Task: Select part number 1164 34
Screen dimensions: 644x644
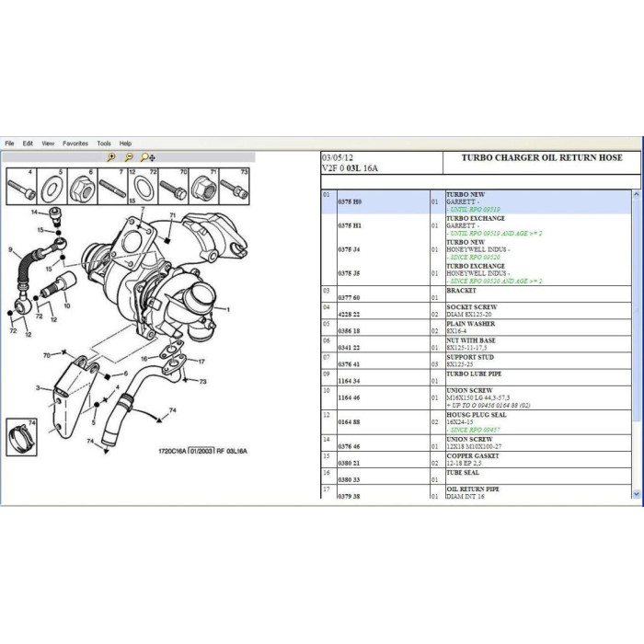Action: pyautogui.click(x=349, y=381)
